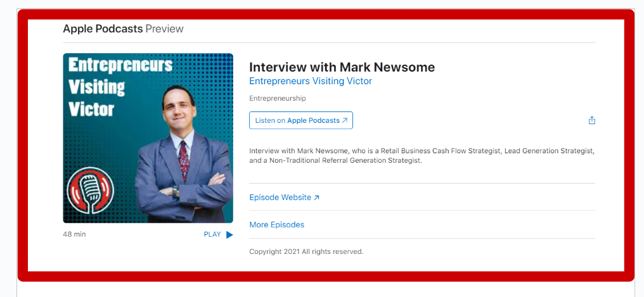
Task: Click the Entrepreneurship category label
Action: (x=278, y=98)
